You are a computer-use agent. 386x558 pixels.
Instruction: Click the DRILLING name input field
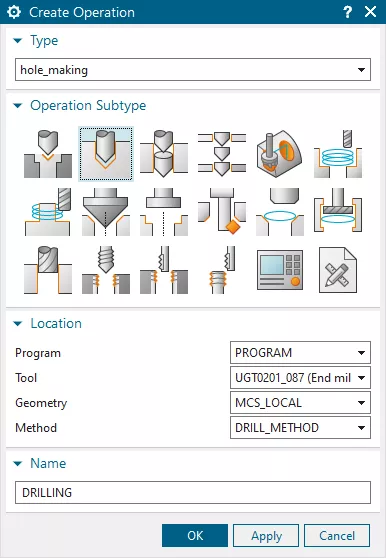pyautogui.click(x=193, y=493)
